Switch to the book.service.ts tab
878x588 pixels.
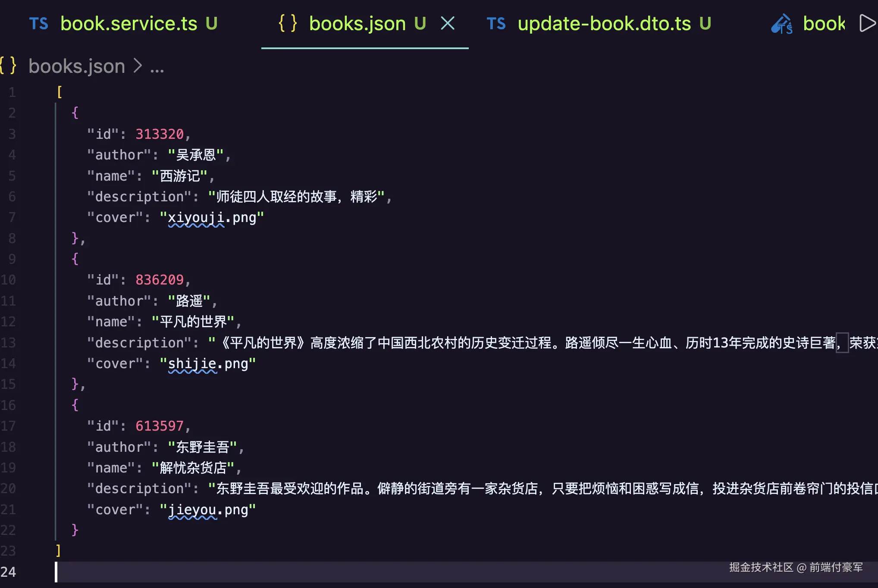pos(129,24)
